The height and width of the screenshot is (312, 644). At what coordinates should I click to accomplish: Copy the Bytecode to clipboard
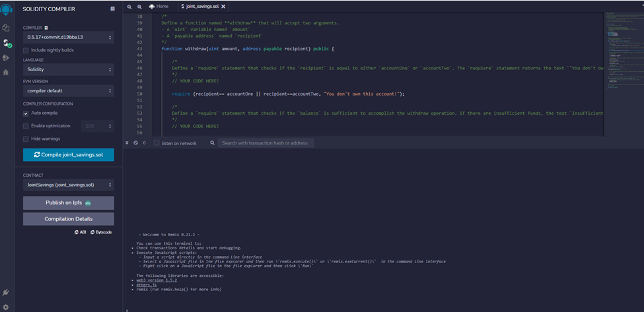101,232
